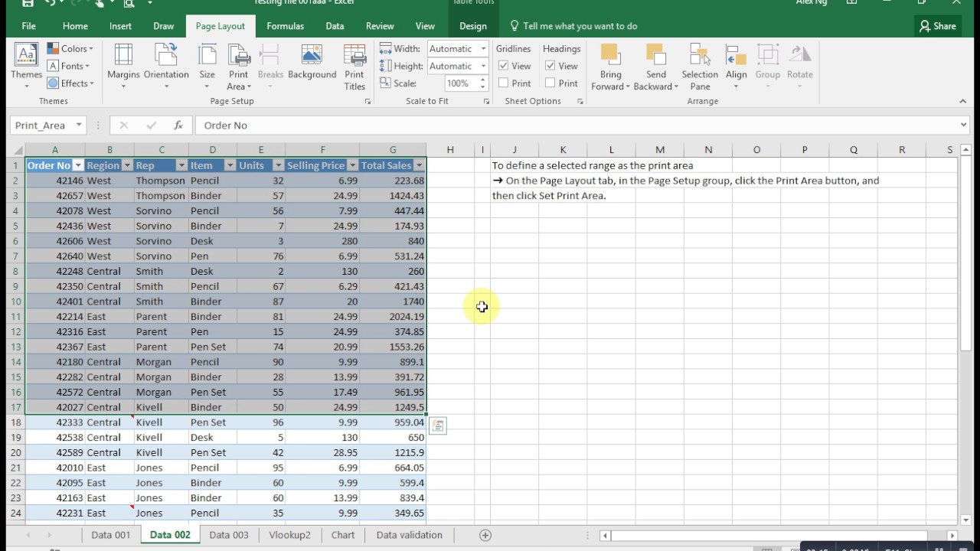
Task: Open the Align objects menu
Action: pos(737,66)
